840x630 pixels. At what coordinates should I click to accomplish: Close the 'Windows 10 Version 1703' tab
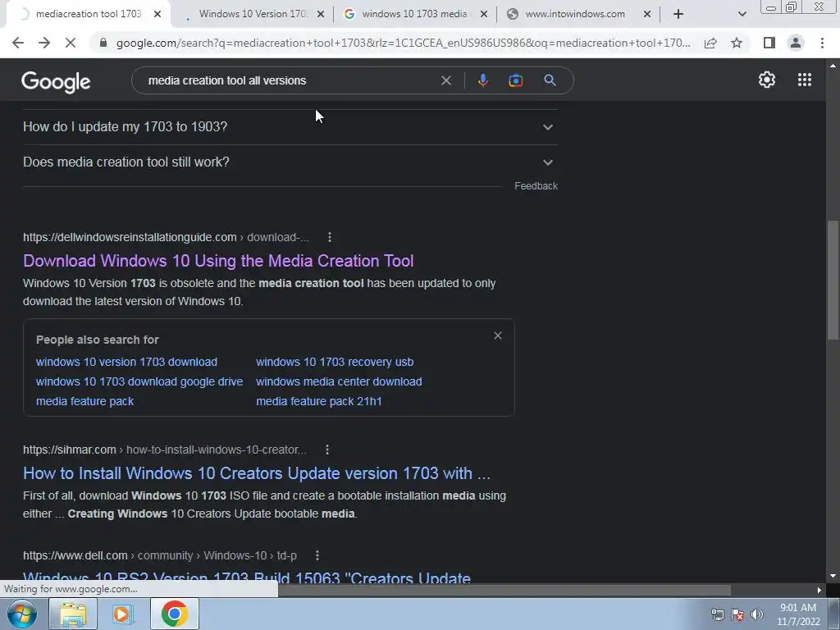click(x=321, y=14)
